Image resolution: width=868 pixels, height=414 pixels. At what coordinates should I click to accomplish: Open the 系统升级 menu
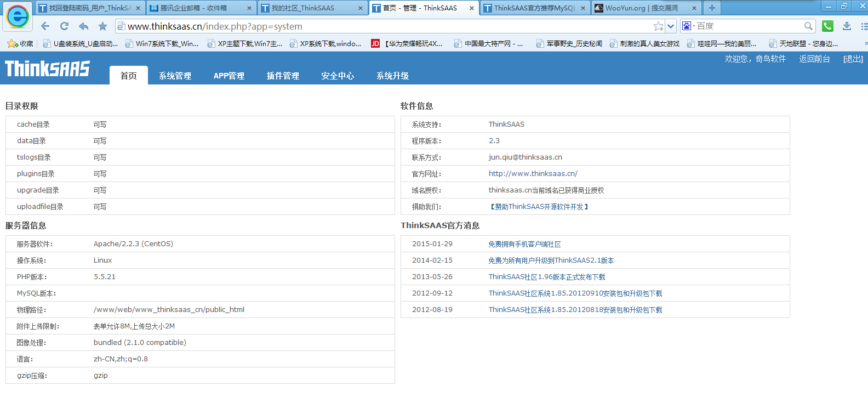[393, 76]
